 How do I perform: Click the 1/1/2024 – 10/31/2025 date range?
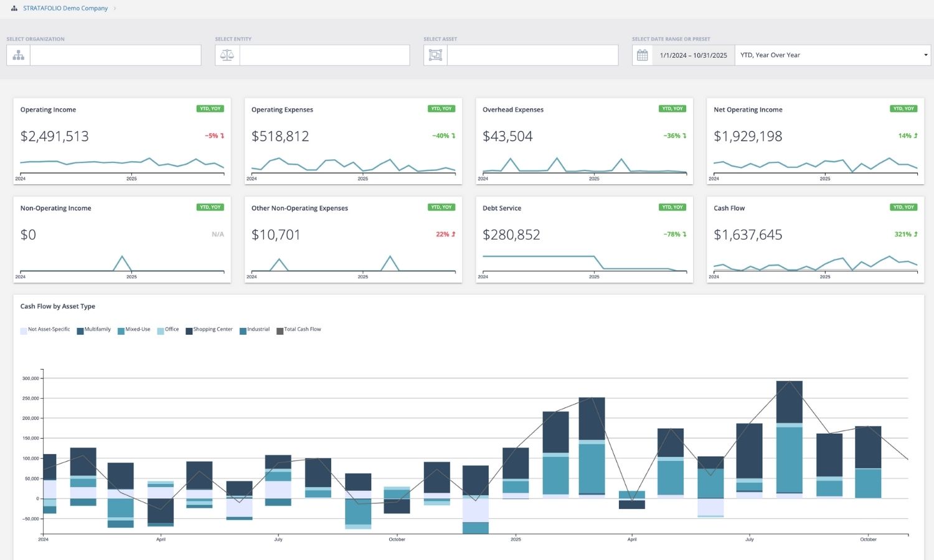[693, 55]
